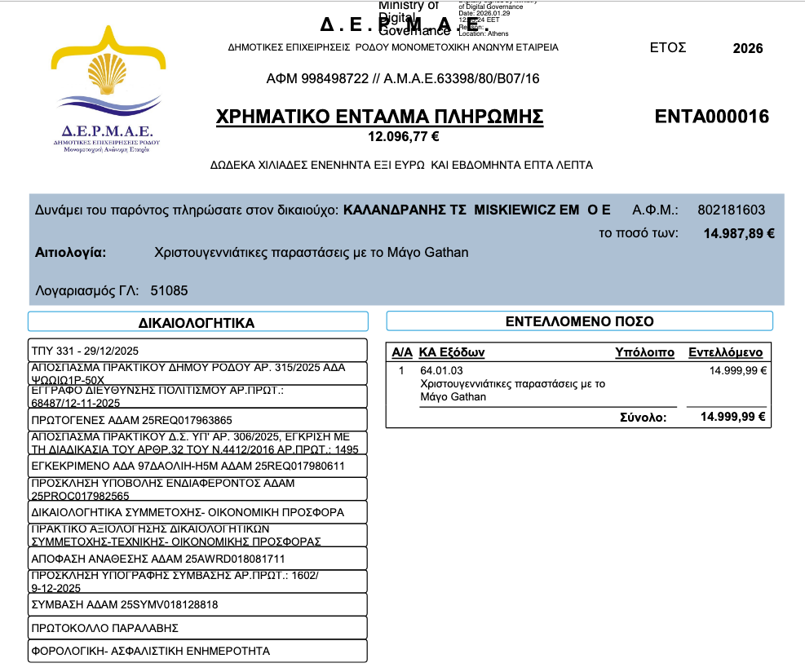Click the ΚΑ Εξόδων column header

(x=451, y=352)
